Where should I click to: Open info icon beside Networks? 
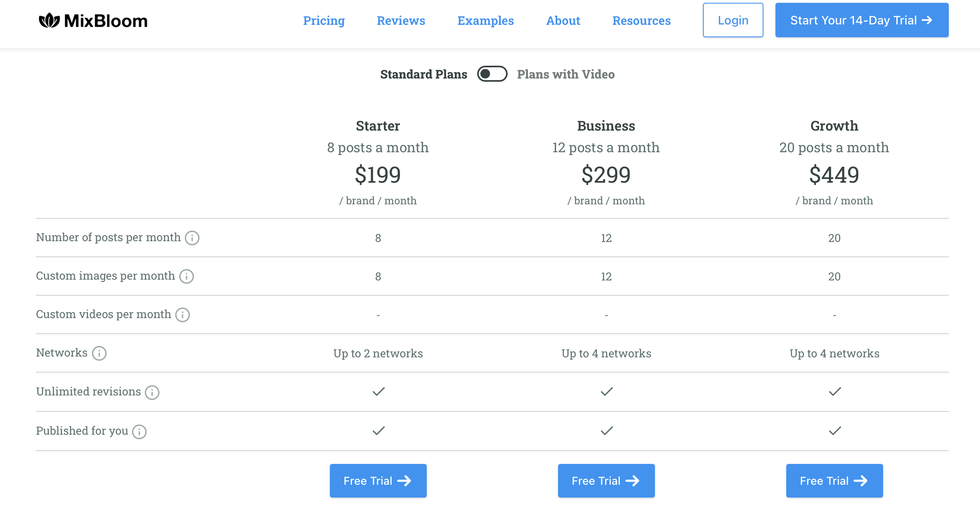tap(99, 353)
